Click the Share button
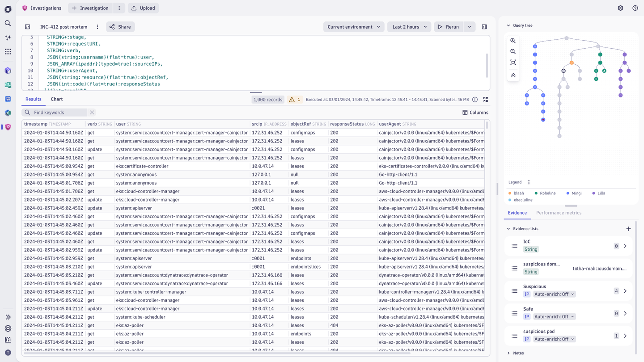 pos(120,27)
